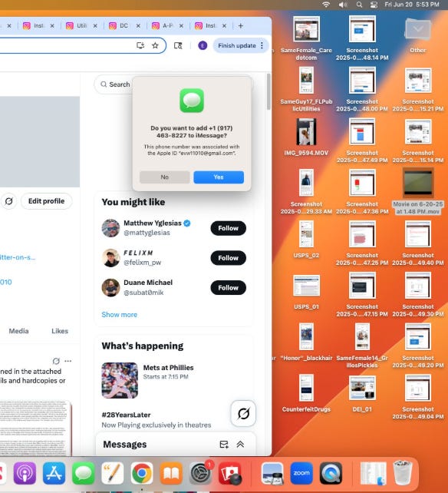448x493 pixels.
Task: Open Matthew Yglesias profile avatar
Action: [110, 228]
